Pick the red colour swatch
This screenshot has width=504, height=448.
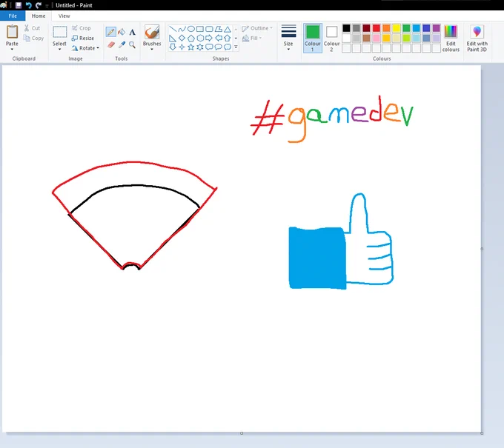point(377,28)
